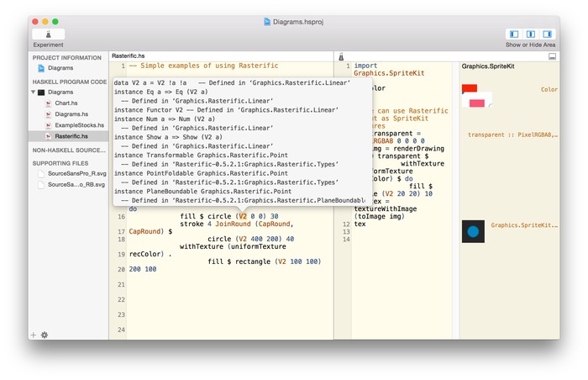Viewport: 588px width, 380px height.
Task: Click the transparent :: PixelRGBA8 result
Action: pyautogui.click(x=512, y=135)
